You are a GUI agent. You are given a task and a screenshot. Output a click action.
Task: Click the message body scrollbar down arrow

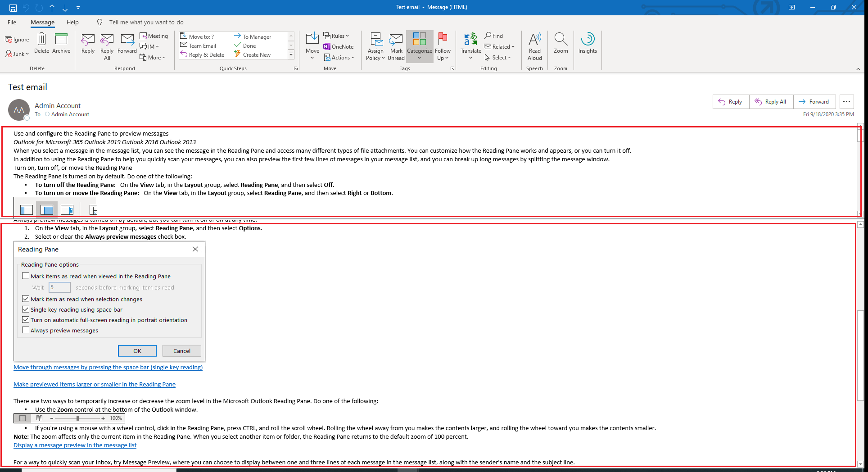coord(860,464)
